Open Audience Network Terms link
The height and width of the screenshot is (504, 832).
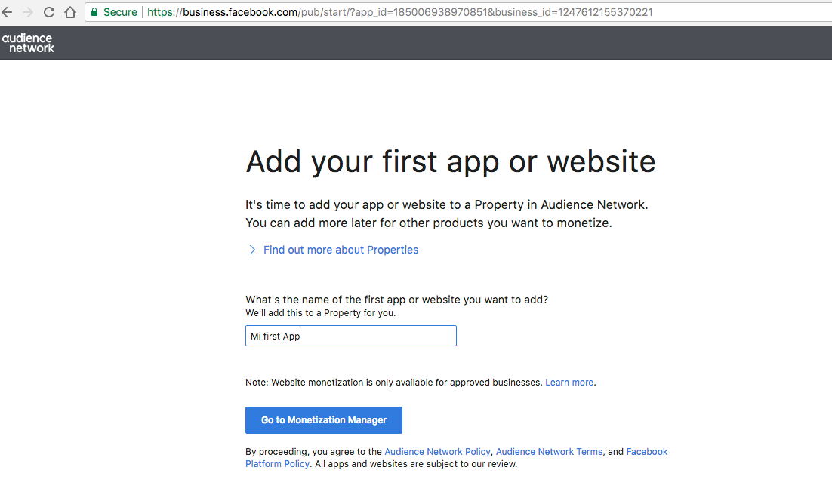tap(549, 451)
